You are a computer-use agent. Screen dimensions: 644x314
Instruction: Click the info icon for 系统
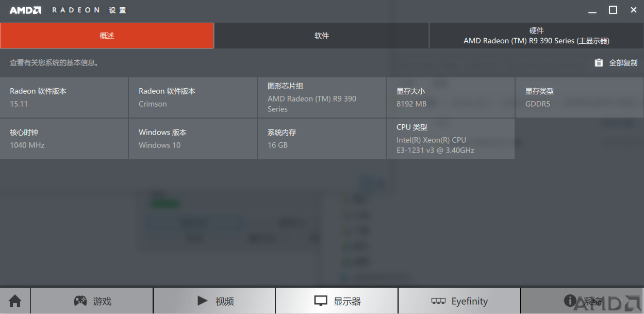(570, 300)
